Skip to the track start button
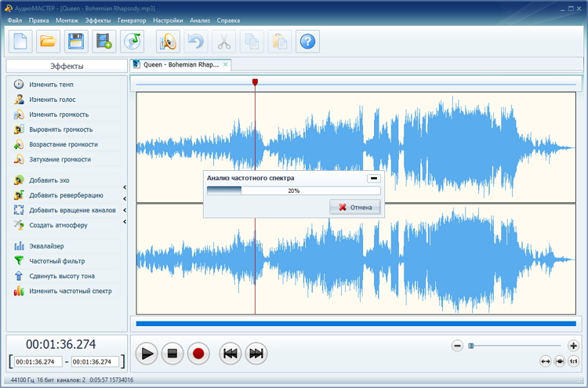Viewport: 588px width, 388px height. pos(230,354)
